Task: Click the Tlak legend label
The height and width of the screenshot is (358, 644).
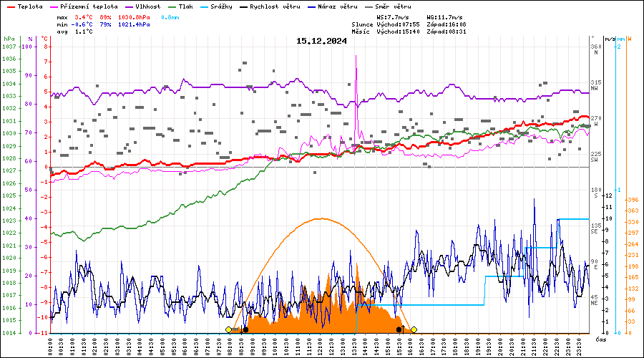Action: pos(185,6)
